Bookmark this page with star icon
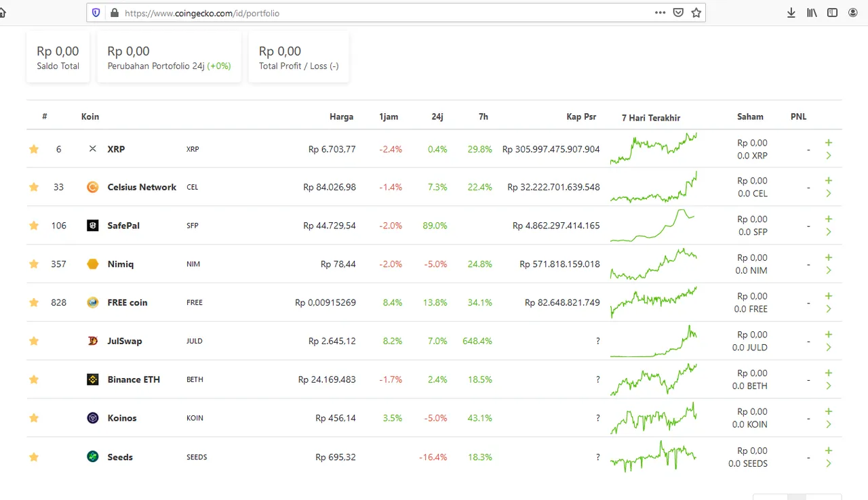This screenshot has height=500, width=868. tap(696, 13)
